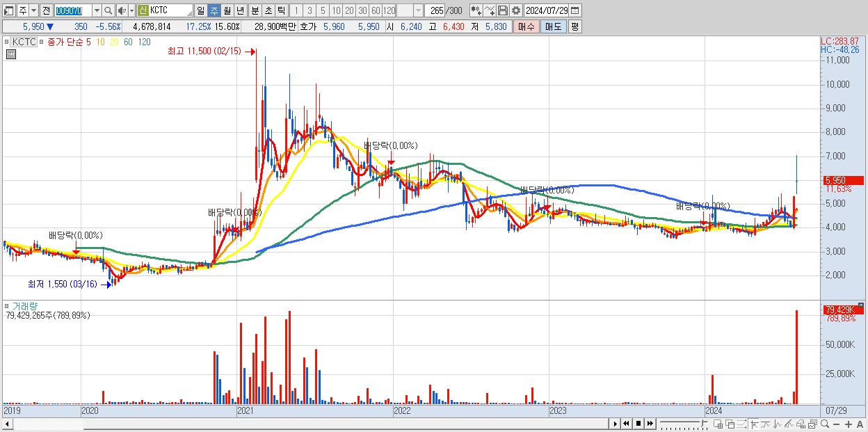Click the 매도 sell button
The height and width of the screenshot is (432, 868).
[554, 26]
